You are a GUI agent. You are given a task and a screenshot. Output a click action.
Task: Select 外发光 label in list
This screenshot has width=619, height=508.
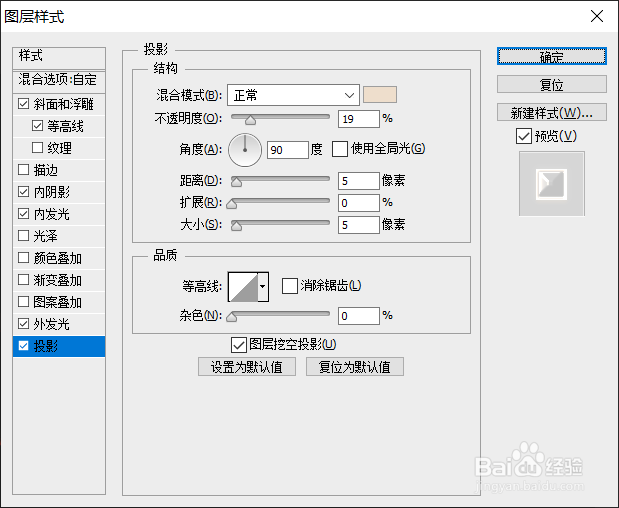click(x=51, y=324)
